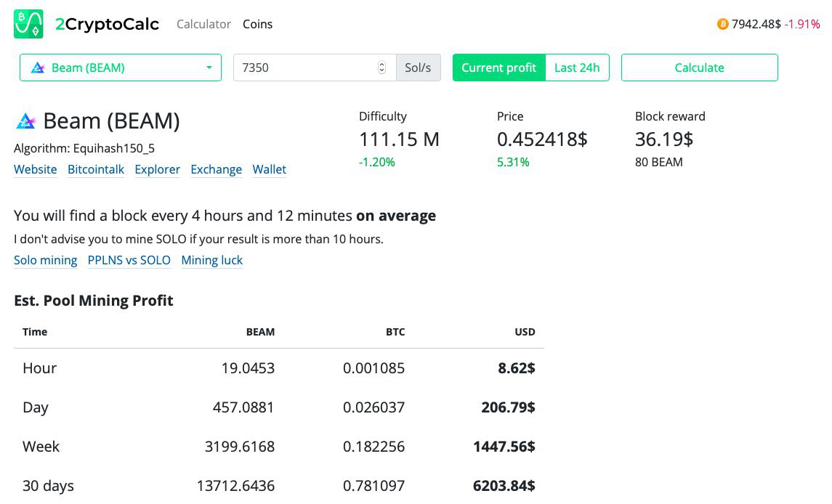Click the difficulty value 111.15 M
832x504 pixels.
pos(400,139)
